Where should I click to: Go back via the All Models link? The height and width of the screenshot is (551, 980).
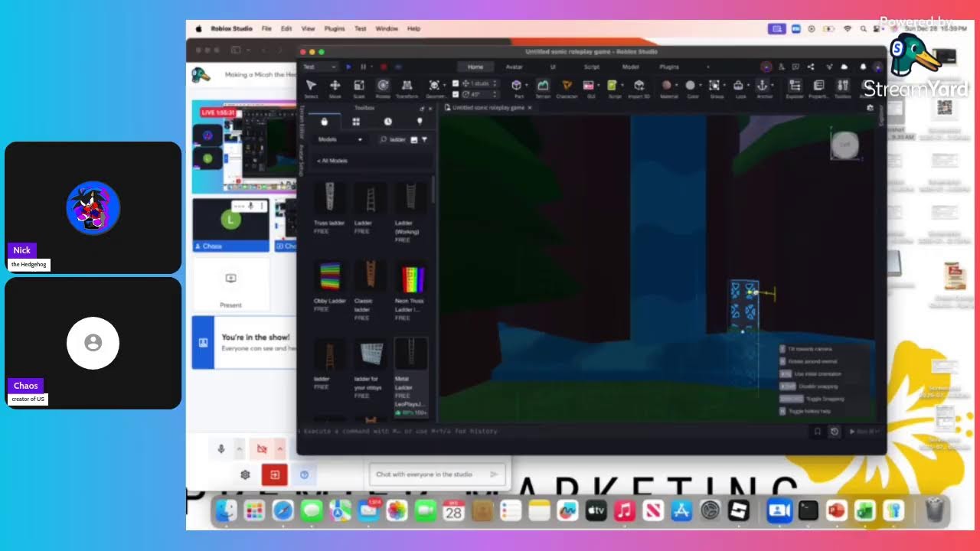pos(332,161)
